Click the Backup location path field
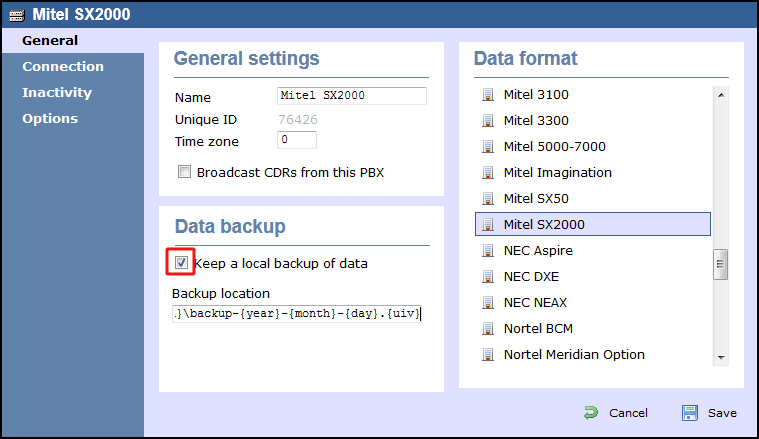 click(297, 314)
